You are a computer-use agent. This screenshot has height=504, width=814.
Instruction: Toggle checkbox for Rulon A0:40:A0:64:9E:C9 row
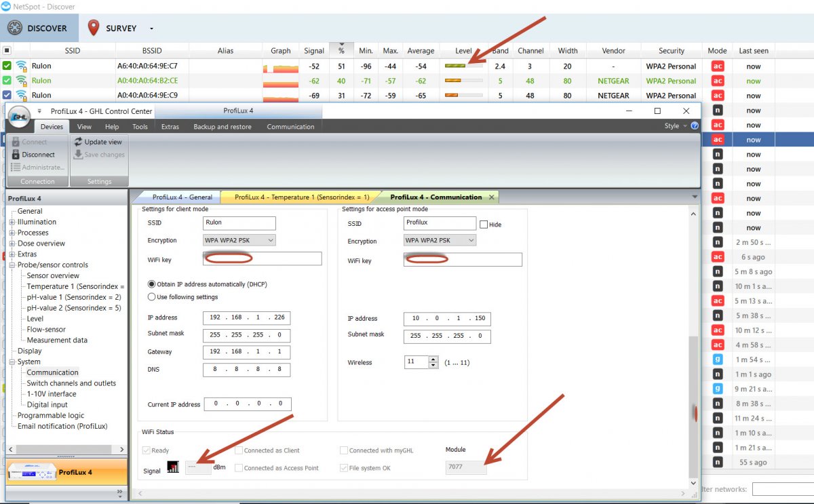click(7, 95)
